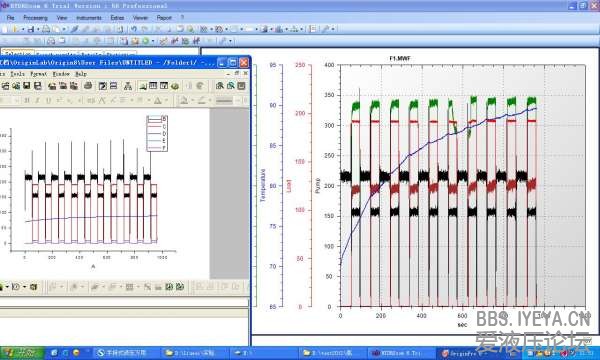This screenshot has width=600, height=360.
Task: Open the Tools menu in Origin
Action: tap(17, 74)
